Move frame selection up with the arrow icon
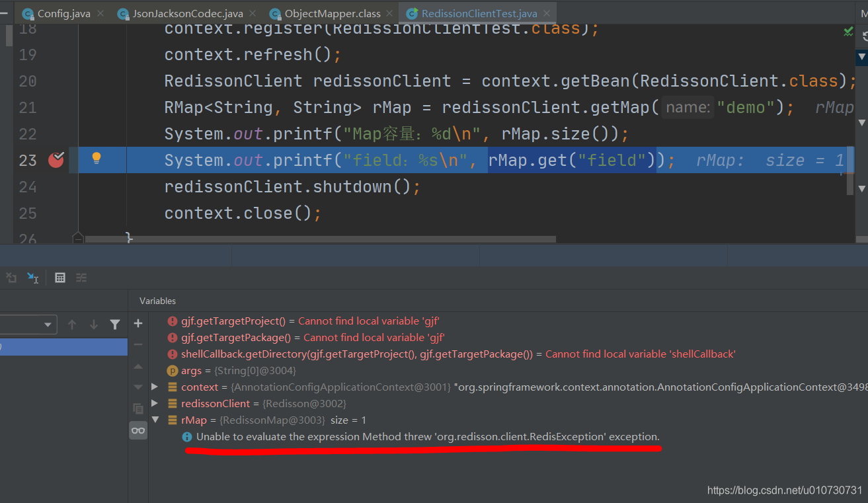This screenshot has width=868, height=503. (72, 324)
